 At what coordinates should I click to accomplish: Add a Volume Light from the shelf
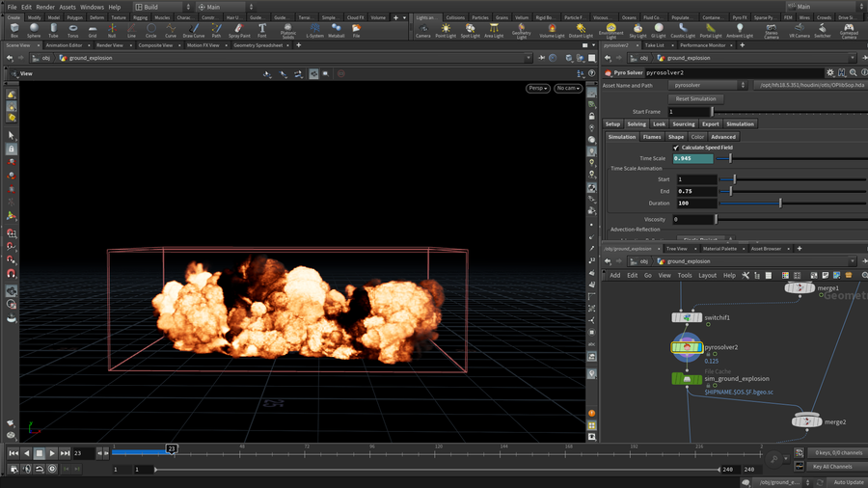point(552,30)
